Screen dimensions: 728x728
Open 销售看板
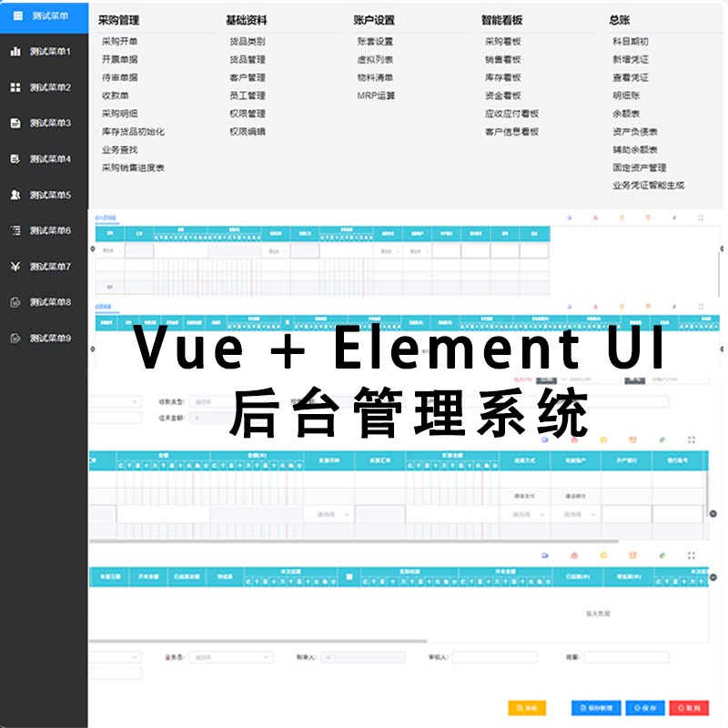[x=503, y=59]
